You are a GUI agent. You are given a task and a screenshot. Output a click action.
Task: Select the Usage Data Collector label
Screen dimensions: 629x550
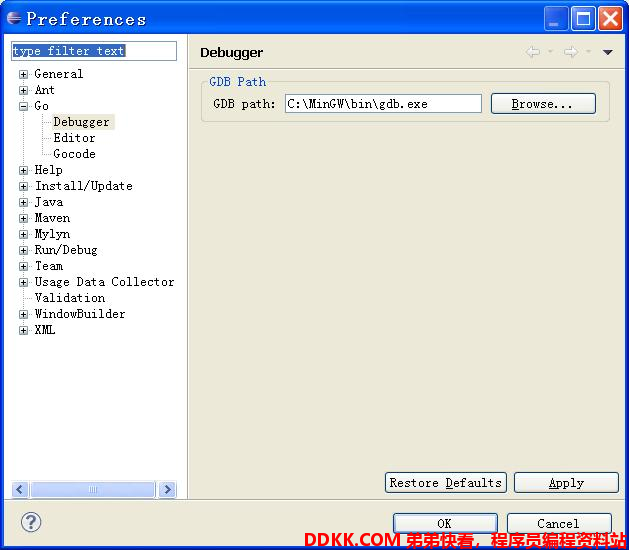click(x=104, y=282)
